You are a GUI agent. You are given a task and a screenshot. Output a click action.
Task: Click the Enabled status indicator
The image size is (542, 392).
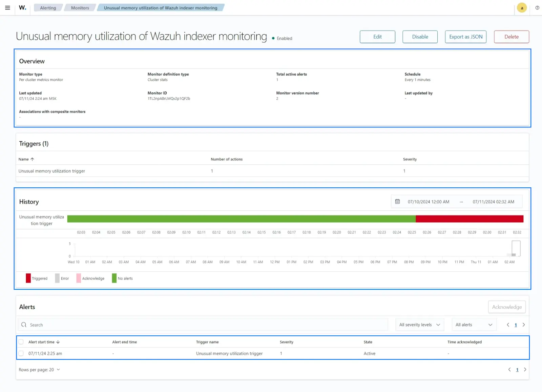[282, 38]
